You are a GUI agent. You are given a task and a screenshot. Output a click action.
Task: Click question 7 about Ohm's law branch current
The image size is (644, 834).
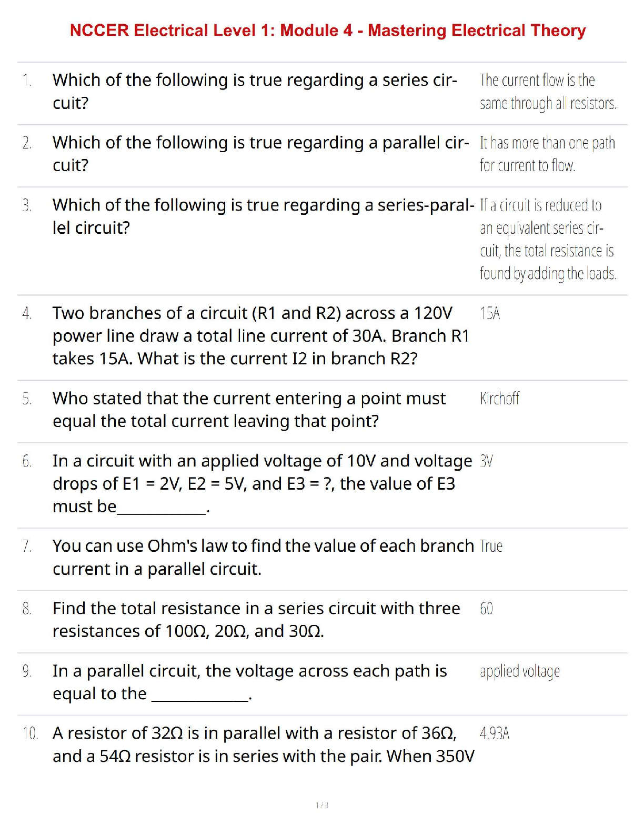(x=263, y=557)
